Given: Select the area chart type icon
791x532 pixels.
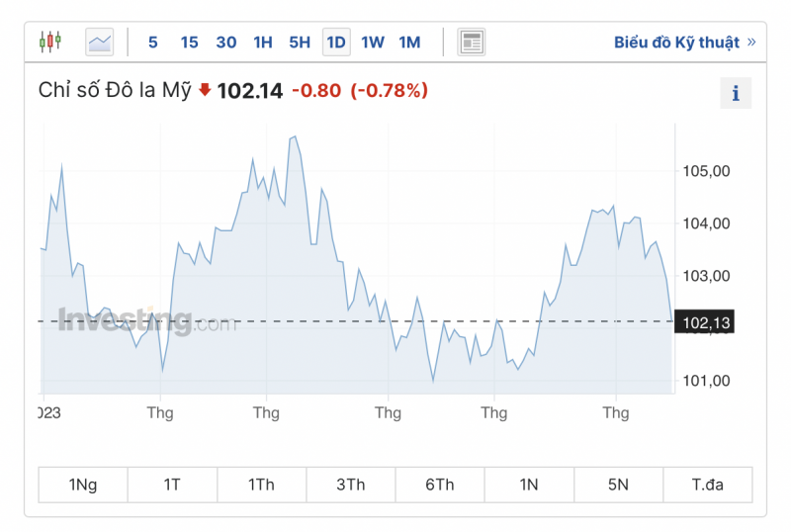Looking at the screenshot, I should coord(100,42).
